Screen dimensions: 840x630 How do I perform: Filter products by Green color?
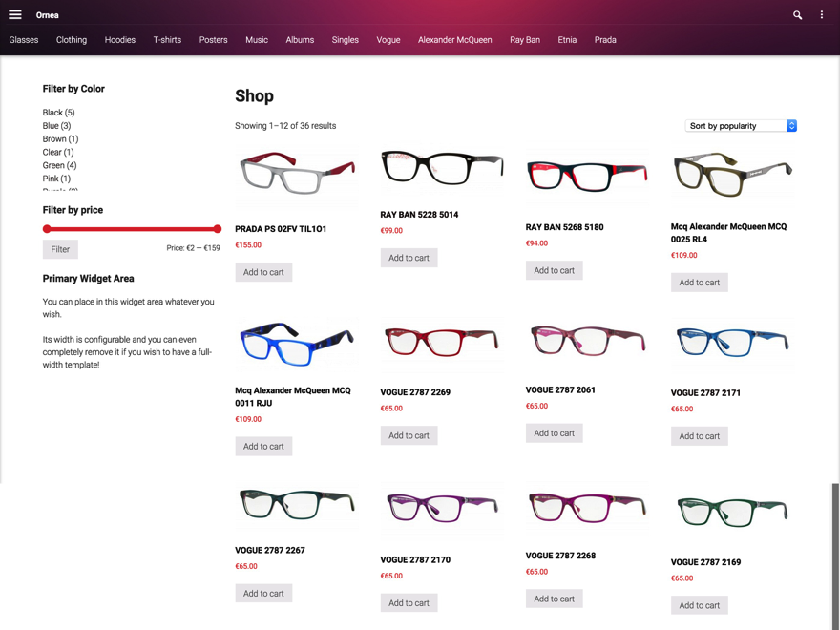pos(59,165)
